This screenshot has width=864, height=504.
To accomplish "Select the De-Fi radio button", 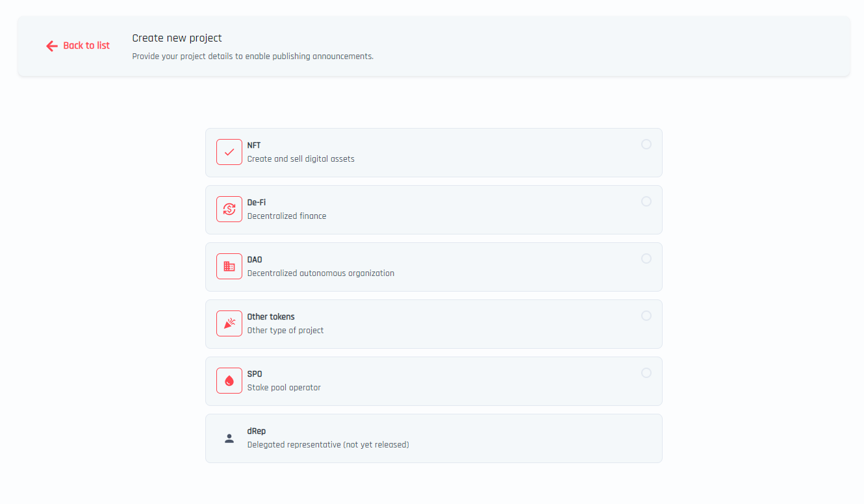I will coord(646,201).
